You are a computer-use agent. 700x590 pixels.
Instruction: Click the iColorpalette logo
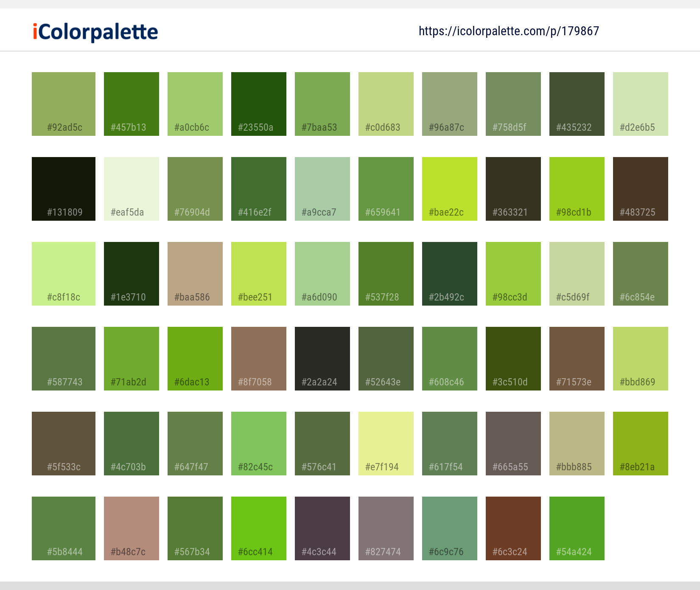point(95,32)
